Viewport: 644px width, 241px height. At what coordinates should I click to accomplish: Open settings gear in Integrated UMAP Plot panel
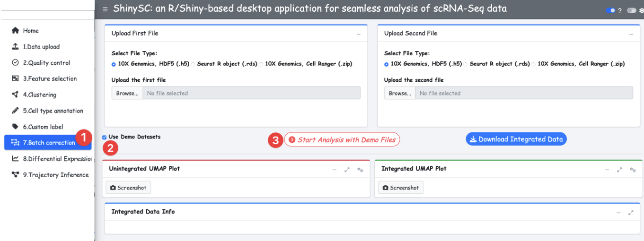point(633,170)
